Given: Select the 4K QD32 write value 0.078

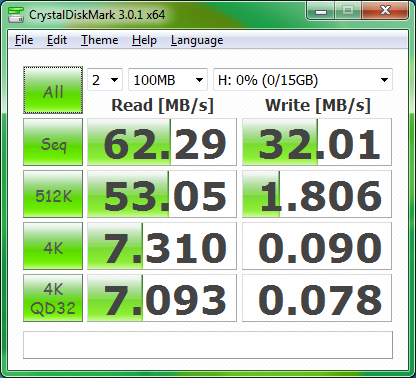Looking at the screenshot, I should (x=317, y=298).
